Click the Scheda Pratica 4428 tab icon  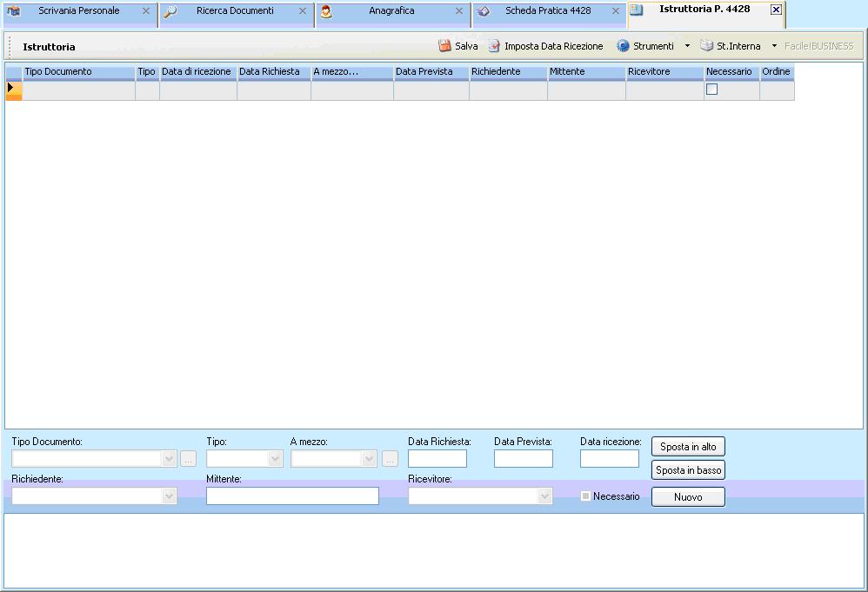pos(484,11)
